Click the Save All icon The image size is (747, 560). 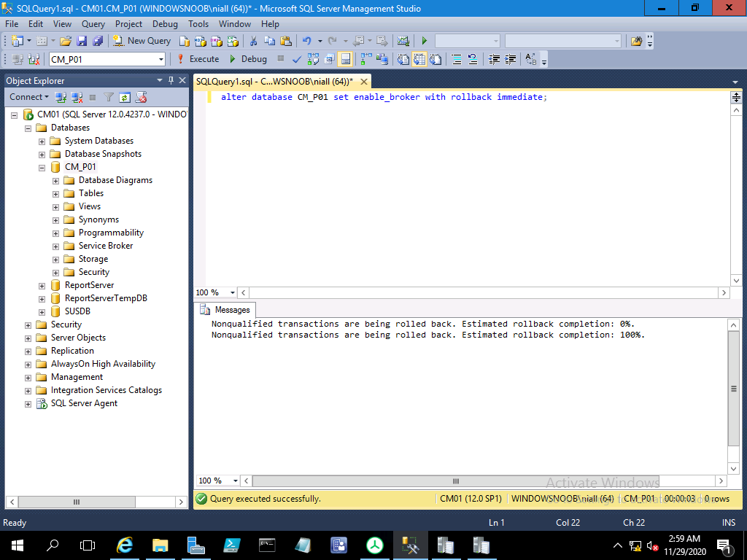tap(98, 41)
